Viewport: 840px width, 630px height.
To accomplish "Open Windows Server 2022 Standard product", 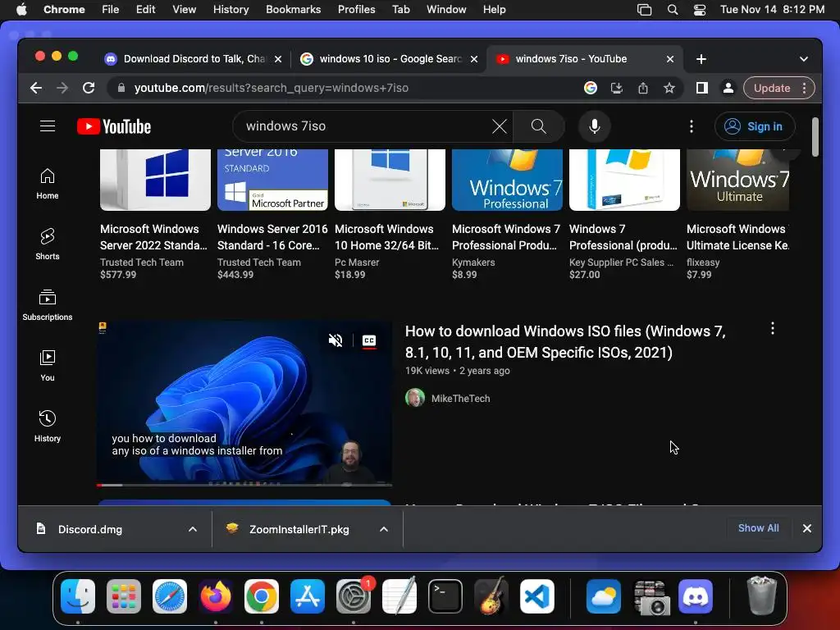I will click(x=155, y=214).
